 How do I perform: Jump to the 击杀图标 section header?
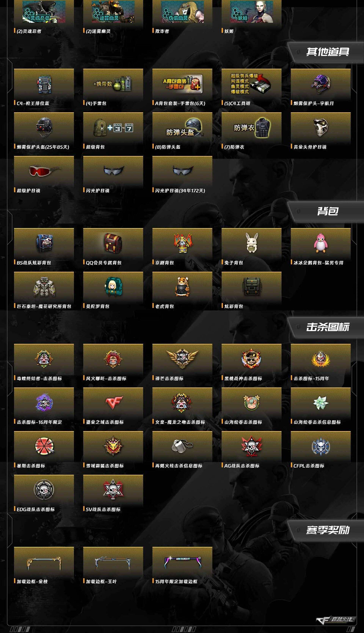pyautogui.click(x=327, y=327)
